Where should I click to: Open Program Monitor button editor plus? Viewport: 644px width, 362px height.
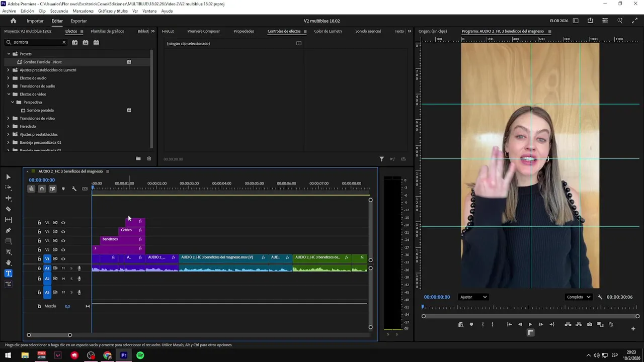633,329
